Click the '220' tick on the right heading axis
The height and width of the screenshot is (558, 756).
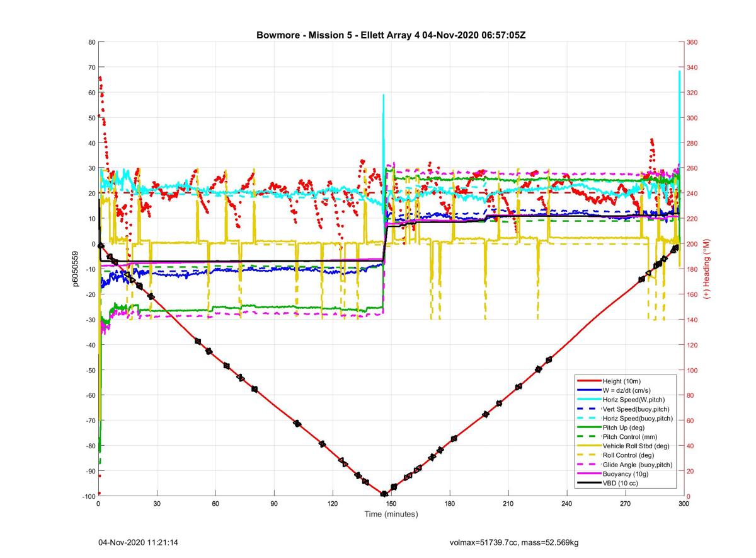coord(692,219)
